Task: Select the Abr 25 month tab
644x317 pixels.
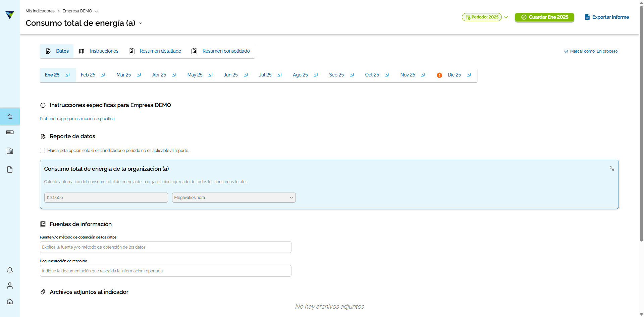Action: point(159,75)
